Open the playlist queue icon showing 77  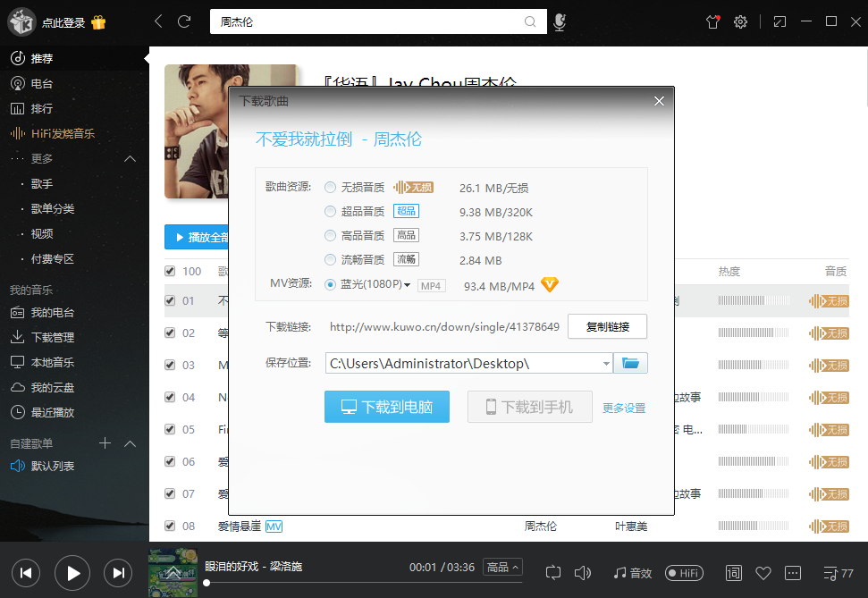coord(839,573)
